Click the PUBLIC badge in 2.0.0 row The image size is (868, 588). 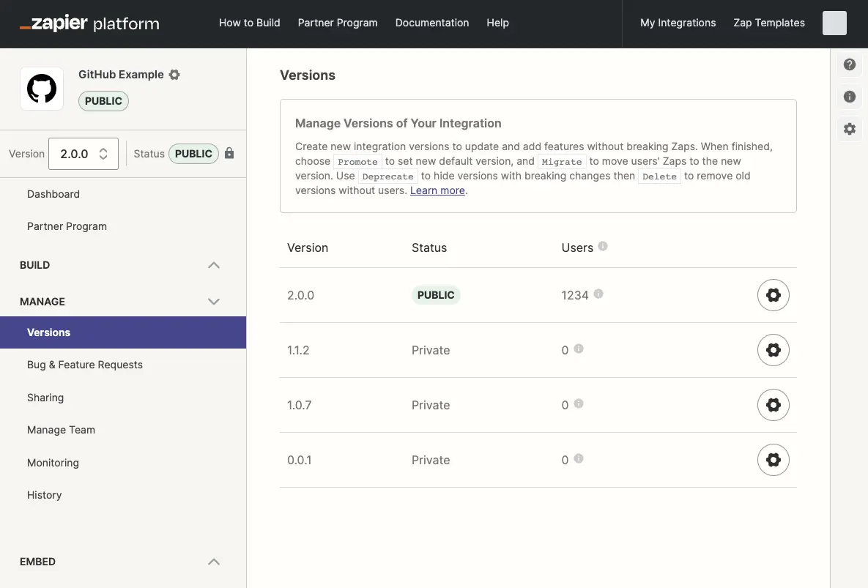point(436,295)
